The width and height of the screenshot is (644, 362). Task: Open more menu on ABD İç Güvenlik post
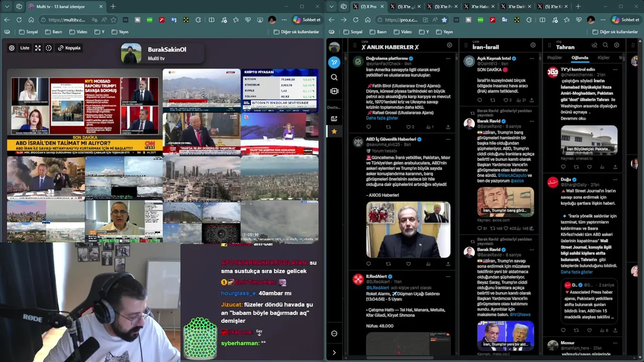[x=448, y=139]
